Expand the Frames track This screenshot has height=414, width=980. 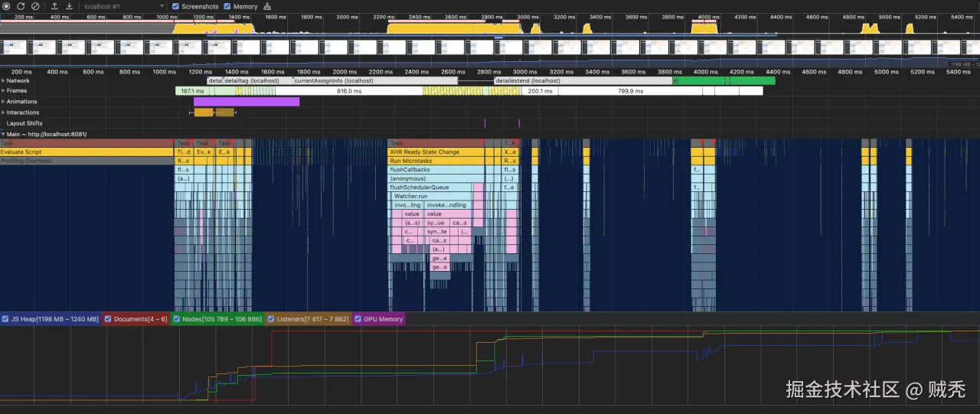pos(3,90)
